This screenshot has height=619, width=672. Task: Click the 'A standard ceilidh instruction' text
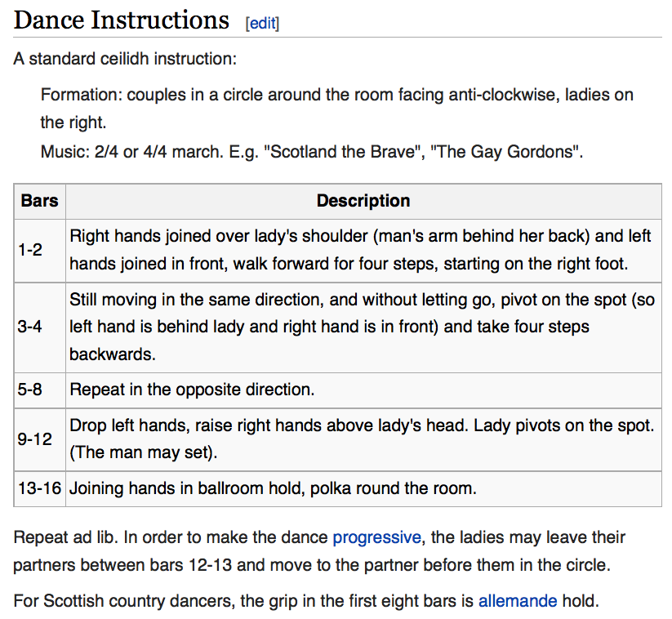pos(125,59)
